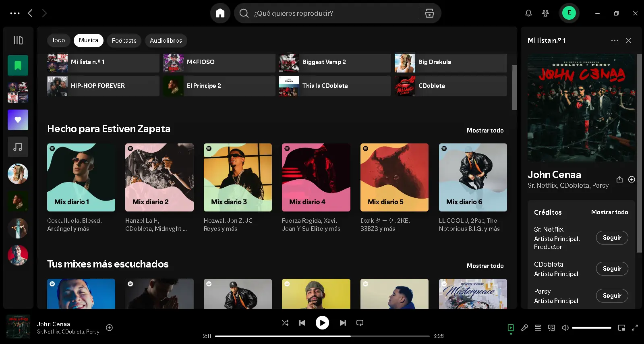The image size is (644, 344).
Task: Select the 'Podcasts' filter chip
Action: pyautogui.click(x=124, y=40)
